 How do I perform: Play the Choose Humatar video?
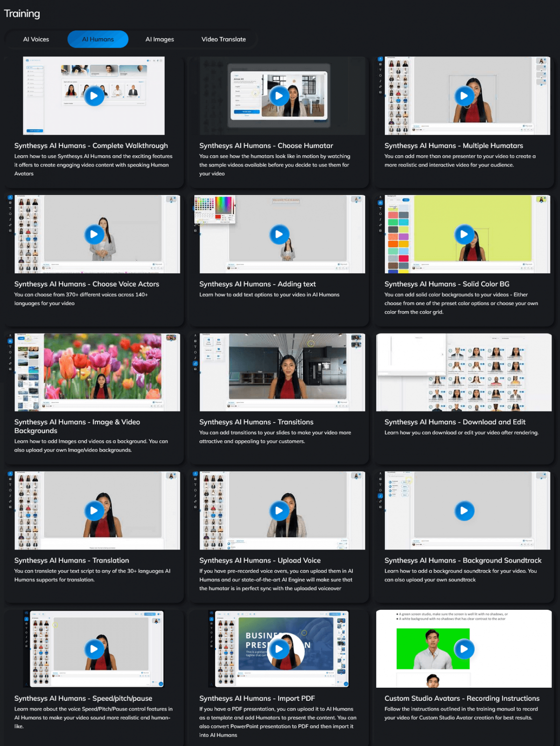279,96
